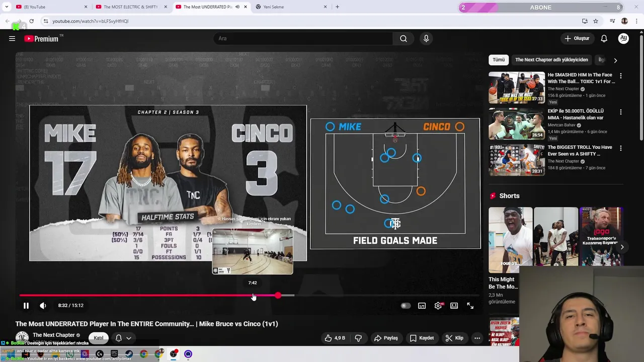644x362 pixels.
Task: Dislike the video with thumbs down
Action: coord(358,338)
